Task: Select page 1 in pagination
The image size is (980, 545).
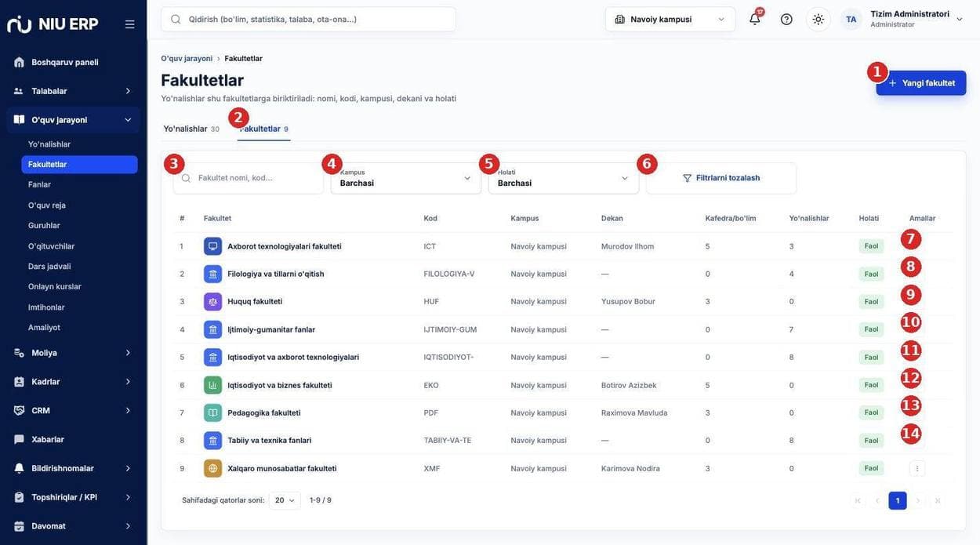Action: pyautogui.click(x=898, y=500)
